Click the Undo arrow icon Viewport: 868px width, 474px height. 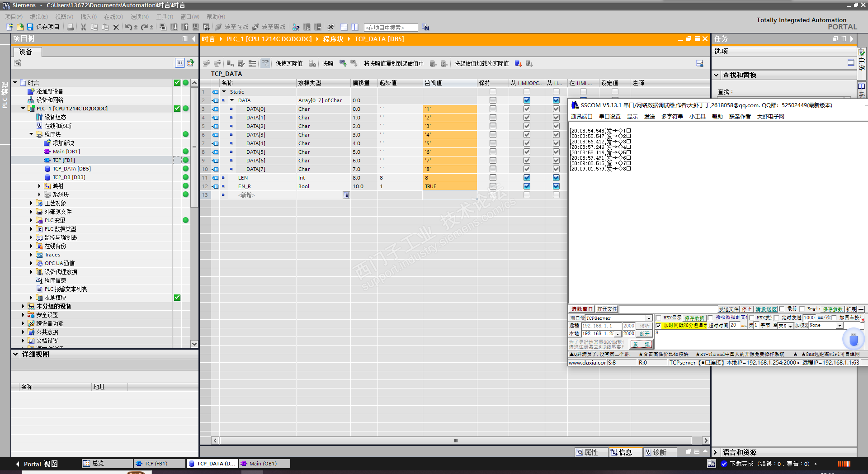pyautogui.click(x=128, y=27)
